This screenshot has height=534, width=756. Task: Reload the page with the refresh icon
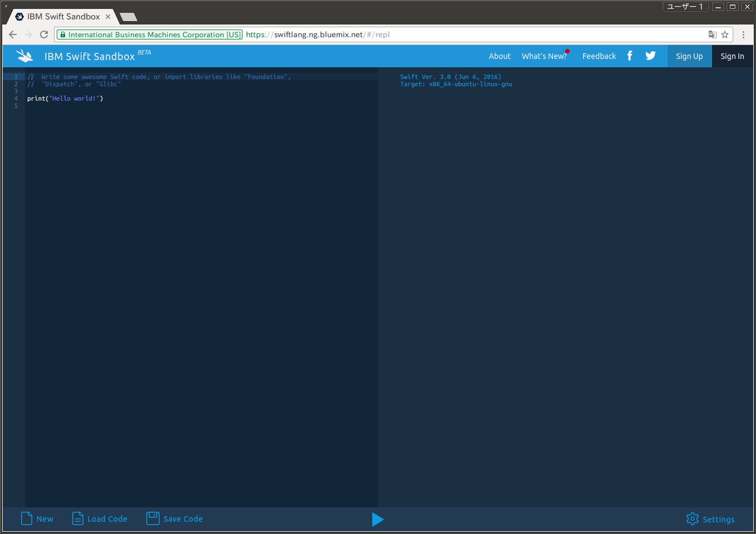pyautogui.click(x=44, y=34)
